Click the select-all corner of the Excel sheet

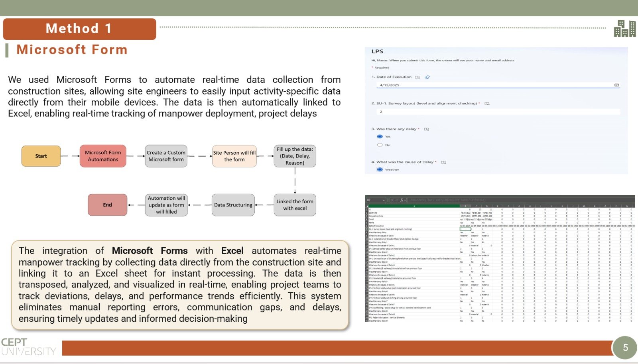point(367,206)
